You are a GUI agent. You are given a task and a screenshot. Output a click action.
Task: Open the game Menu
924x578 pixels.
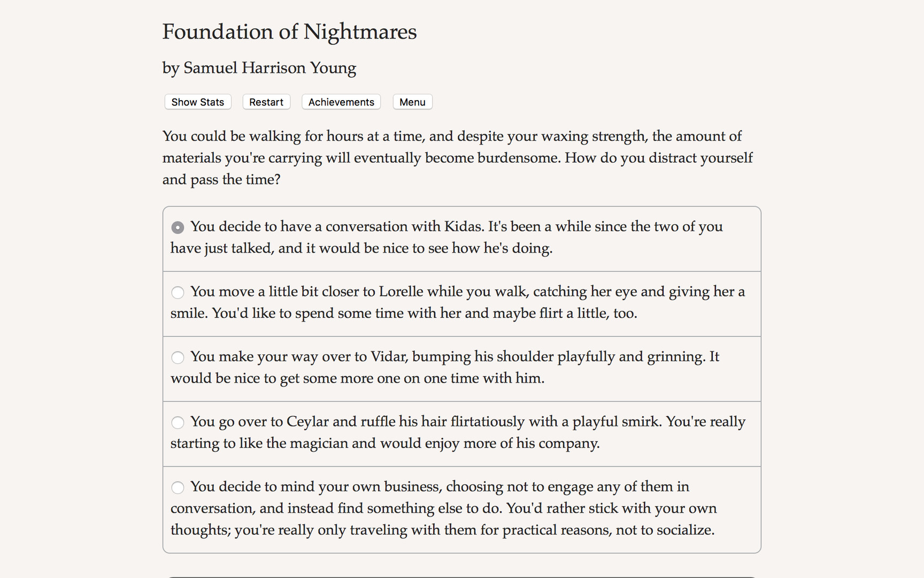tap(412, 102)
